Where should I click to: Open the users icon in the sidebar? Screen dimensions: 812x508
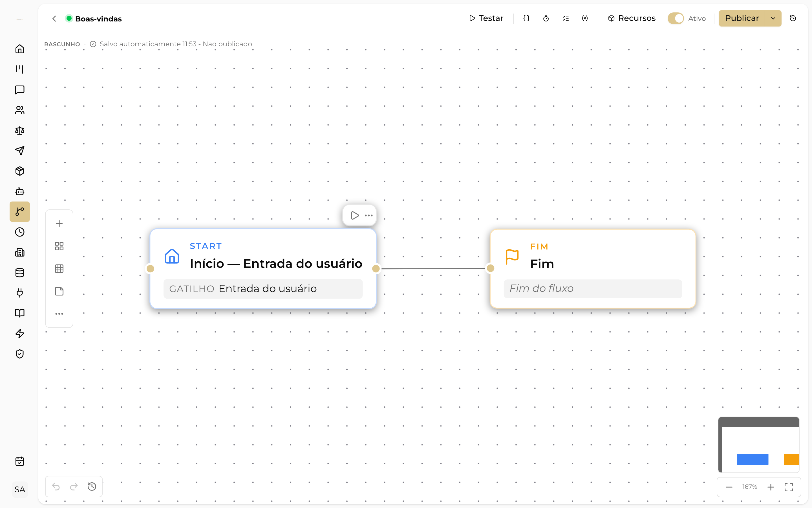20,110
